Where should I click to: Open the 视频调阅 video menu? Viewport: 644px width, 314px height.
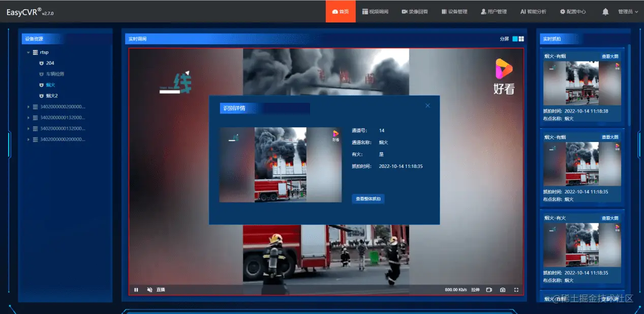375,11
